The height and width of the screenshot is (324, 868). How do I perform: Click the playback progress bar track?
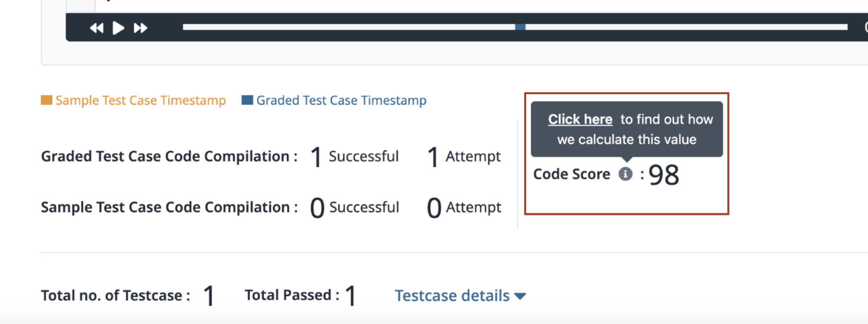pyautogui.click(x=515, y=27)
